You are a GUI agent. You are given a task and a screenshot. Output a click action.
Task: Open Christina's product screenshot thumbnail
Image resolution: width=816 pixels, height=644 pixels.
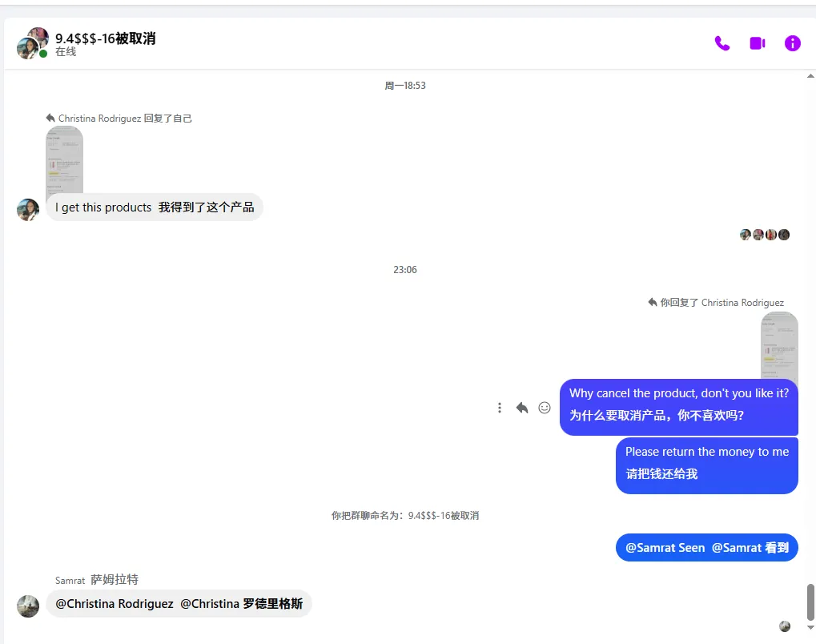click(64, 159)
